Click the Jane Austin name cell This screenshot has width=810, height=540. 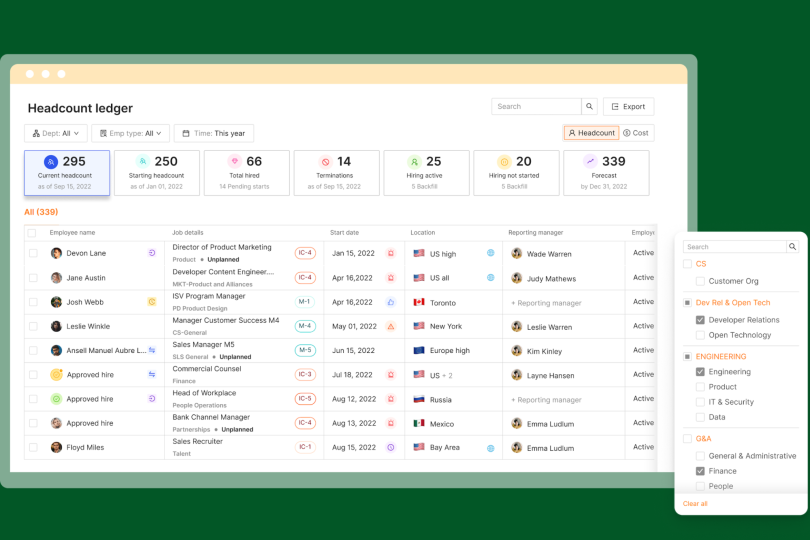click(x=86, y=277)
